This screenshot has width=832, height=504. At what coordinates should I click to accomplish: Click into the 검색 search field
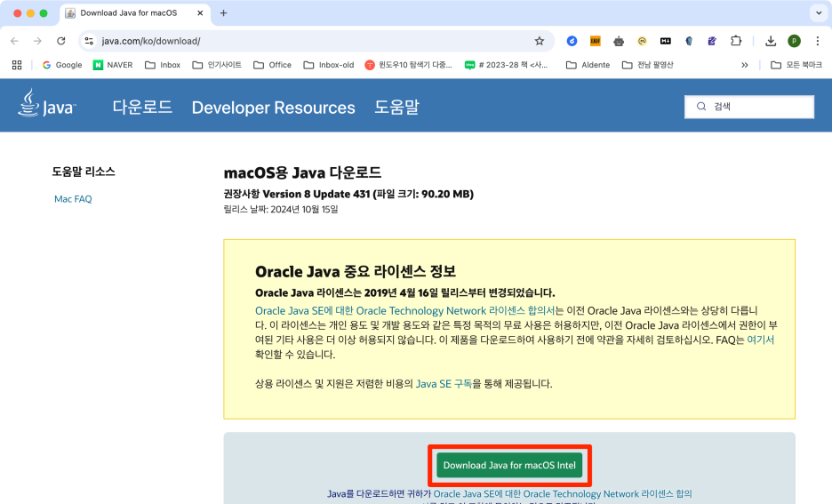pos(749,107)
